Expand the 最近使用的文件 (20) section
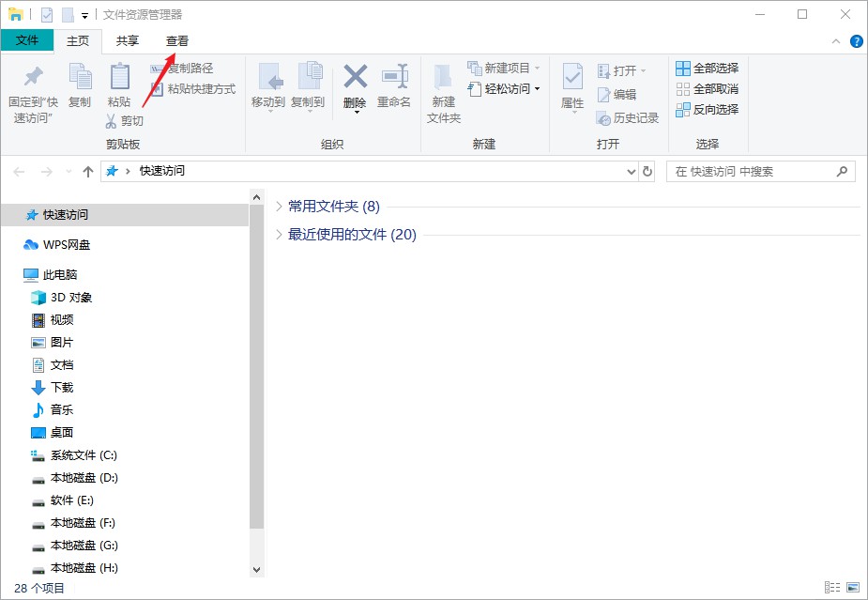Image resolution: width=868 pixels, height=600 pixels. coord(279,234)
